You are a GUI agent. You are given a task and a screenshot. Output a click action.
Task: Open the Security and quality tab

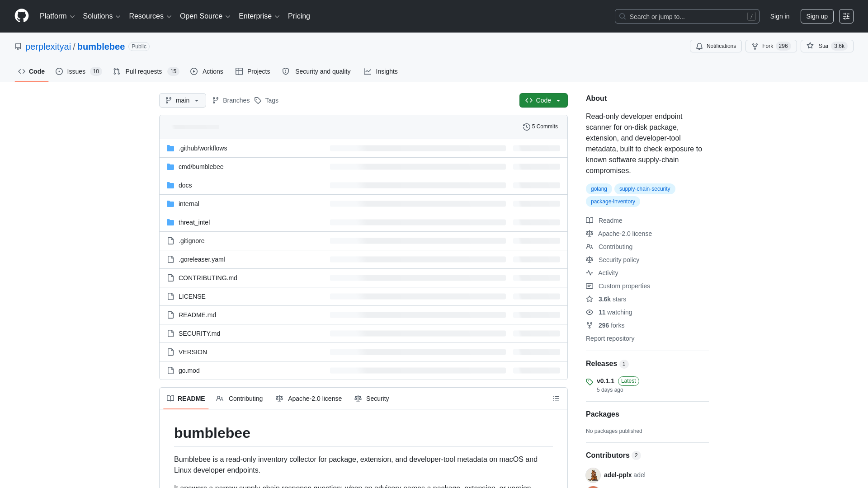316,71
